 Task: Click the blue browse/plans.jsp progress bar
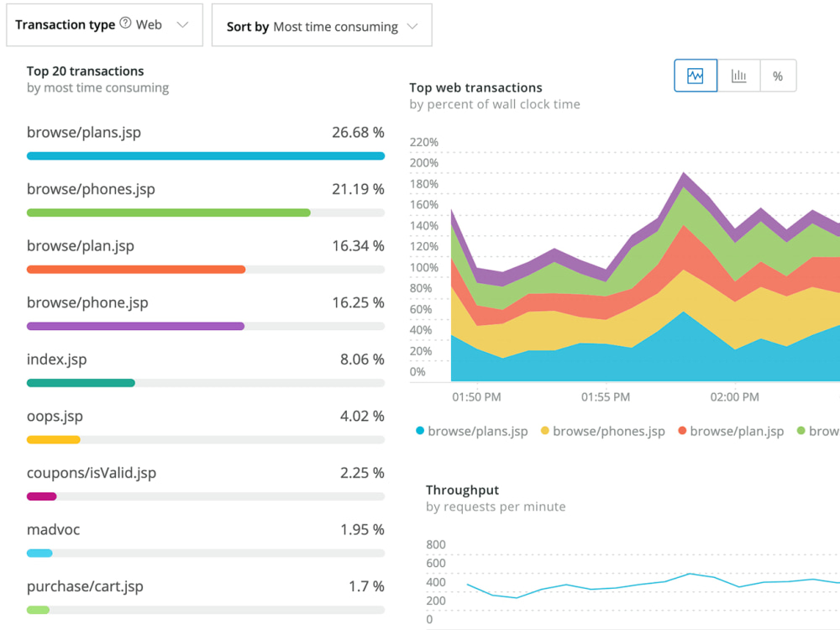(x=206, y=156)
